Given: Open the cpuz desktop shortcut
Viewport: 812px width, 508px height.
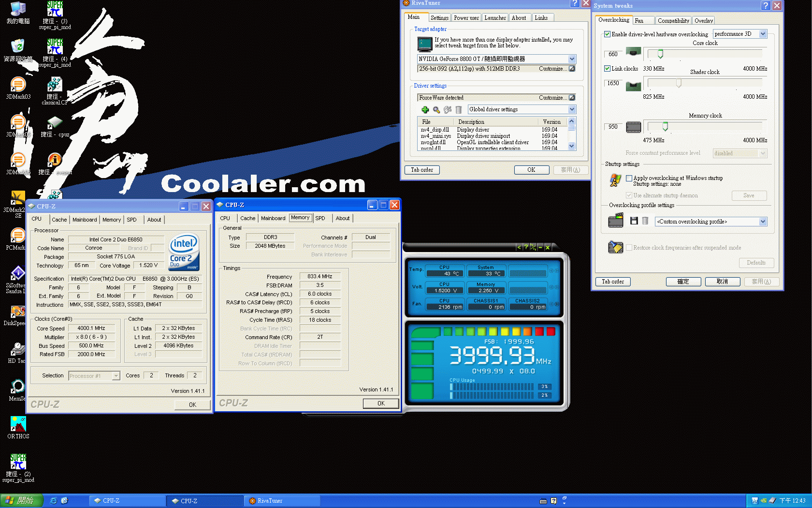Looking at the screenshot, I should tap(55, 126).
